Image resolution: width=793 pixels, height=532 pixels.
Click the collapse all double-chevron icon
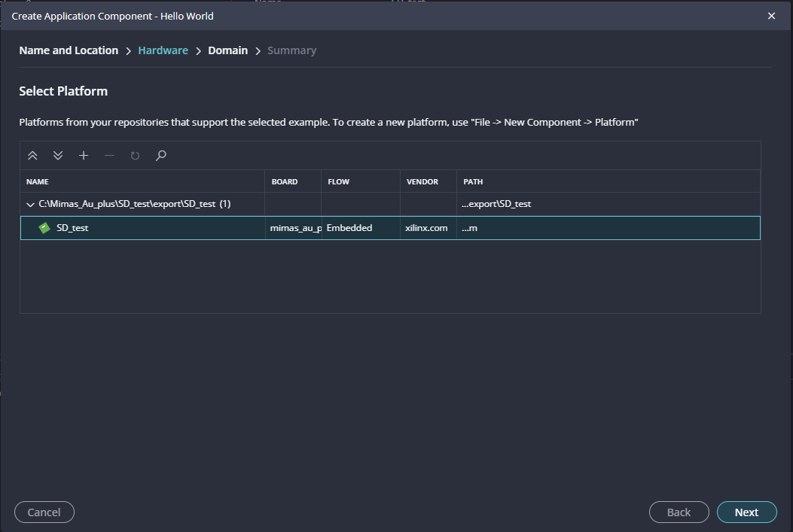32,156
